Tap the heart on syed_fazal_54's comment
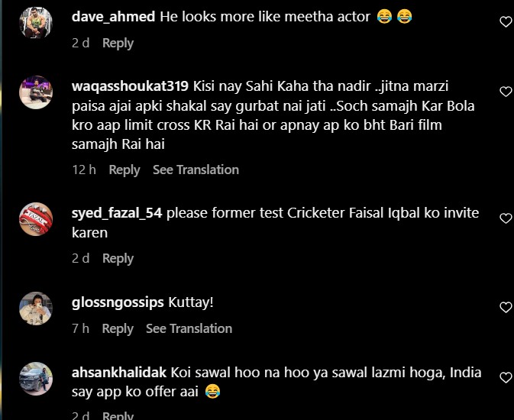 [x=505, y=218]
